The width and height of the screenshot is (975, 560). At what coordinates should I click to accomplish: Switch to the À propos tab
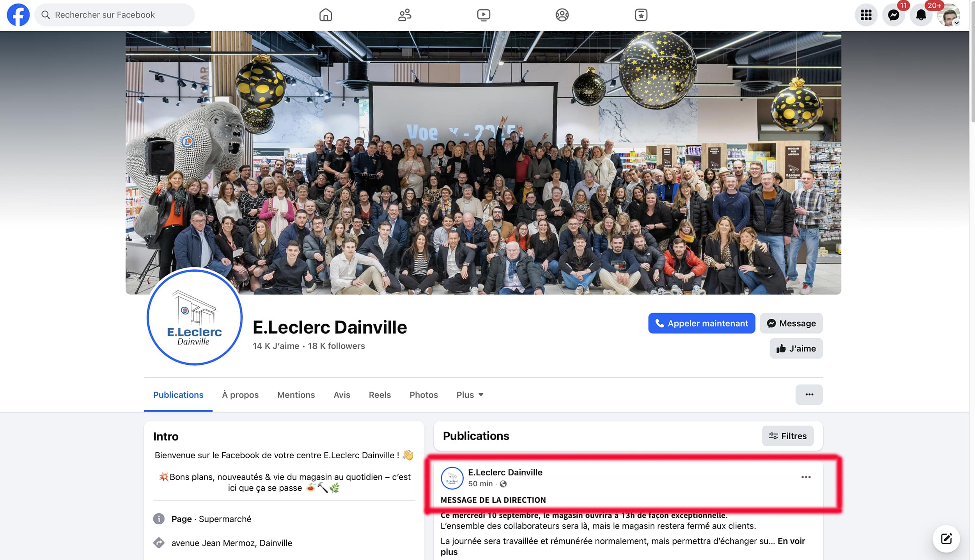(x=240, y=395)
